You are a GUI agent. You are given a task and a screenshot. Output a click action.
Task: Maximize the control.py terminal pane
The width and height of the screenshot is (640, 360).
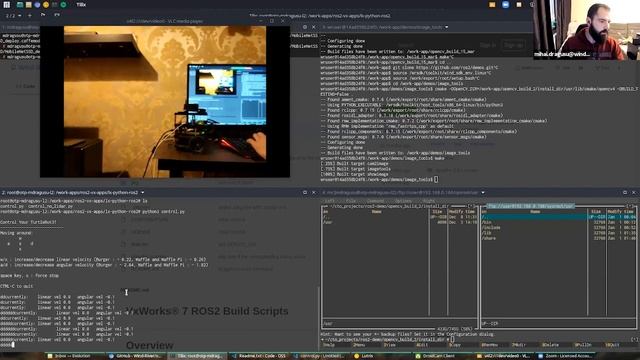pyautogui.click(x=305, y=192)
